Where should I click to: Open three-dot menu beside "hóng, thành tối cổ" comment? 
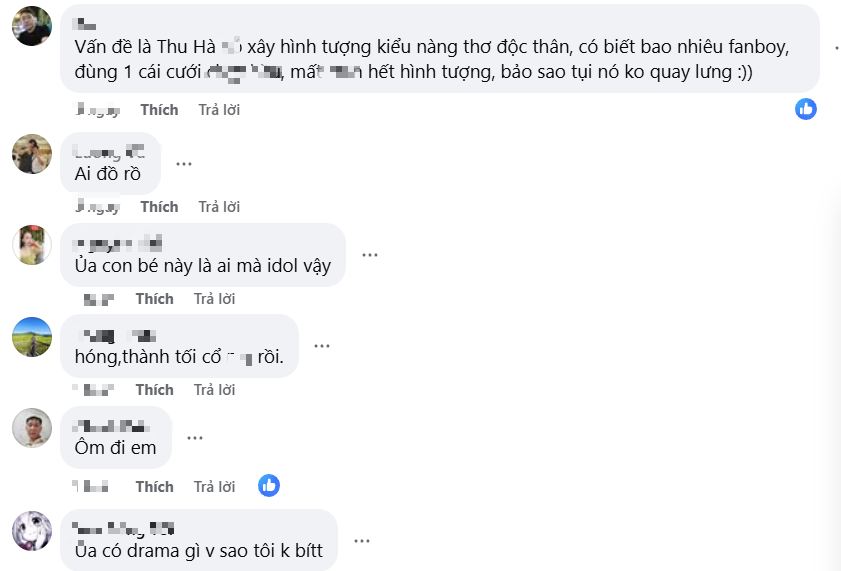(322, 346)
